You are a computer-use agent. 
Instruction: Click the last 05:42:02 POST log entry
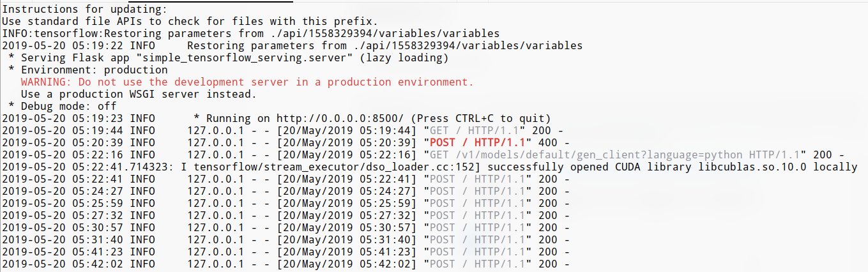pyautogui.click(x=286, y=264)
